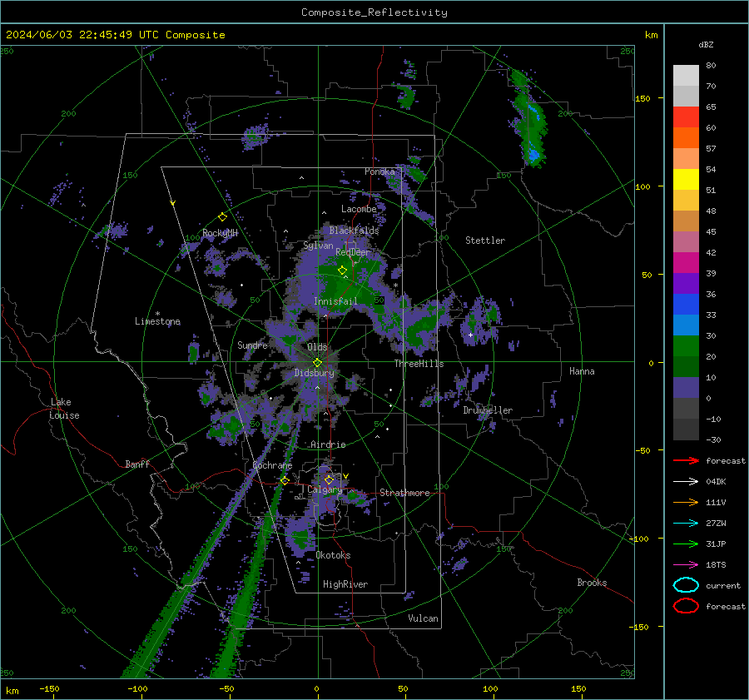
Task: Click the Didsbury city label
Action: 314,373
